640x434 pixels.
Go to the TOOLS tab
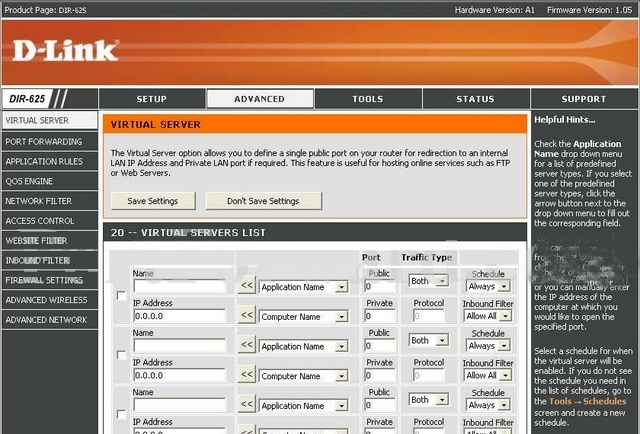pyautogui.click(x=368, y=99)
